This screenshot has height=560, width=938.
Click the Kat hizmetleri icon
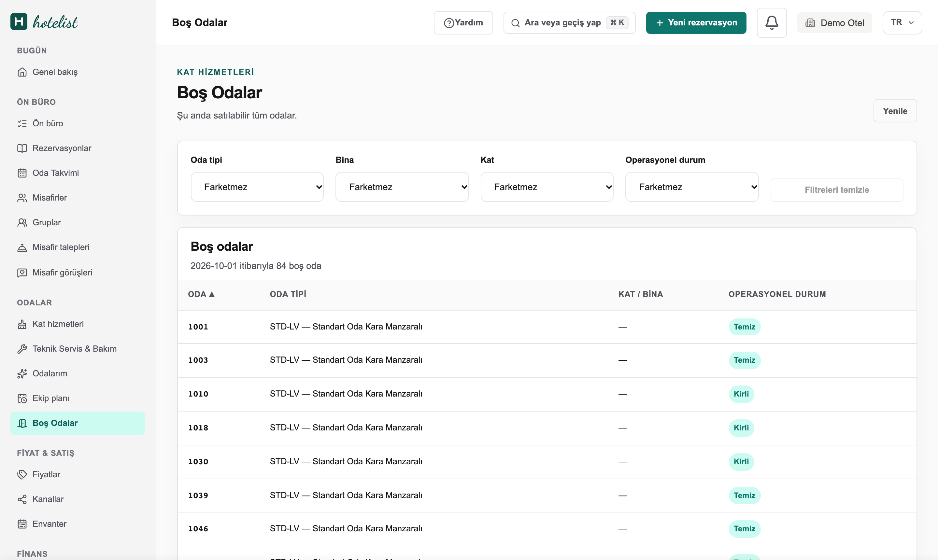tap(22, 324)
